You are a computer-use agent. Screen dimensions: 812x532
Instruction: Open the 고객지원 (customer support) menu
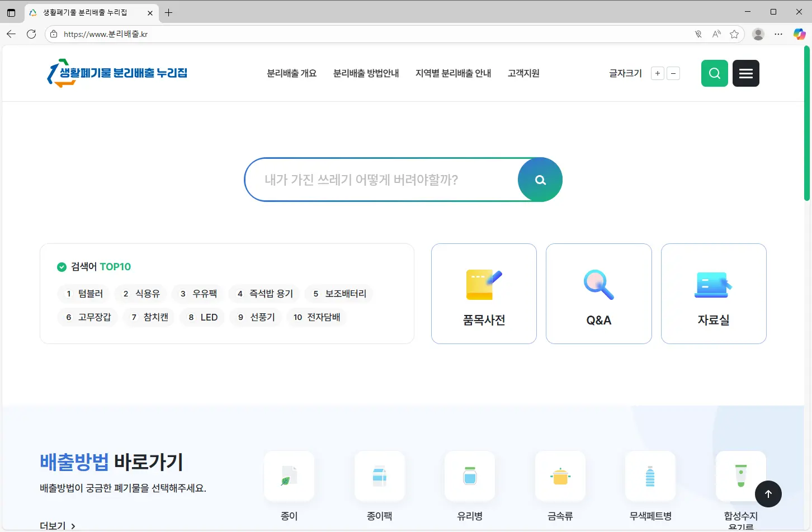523,73
